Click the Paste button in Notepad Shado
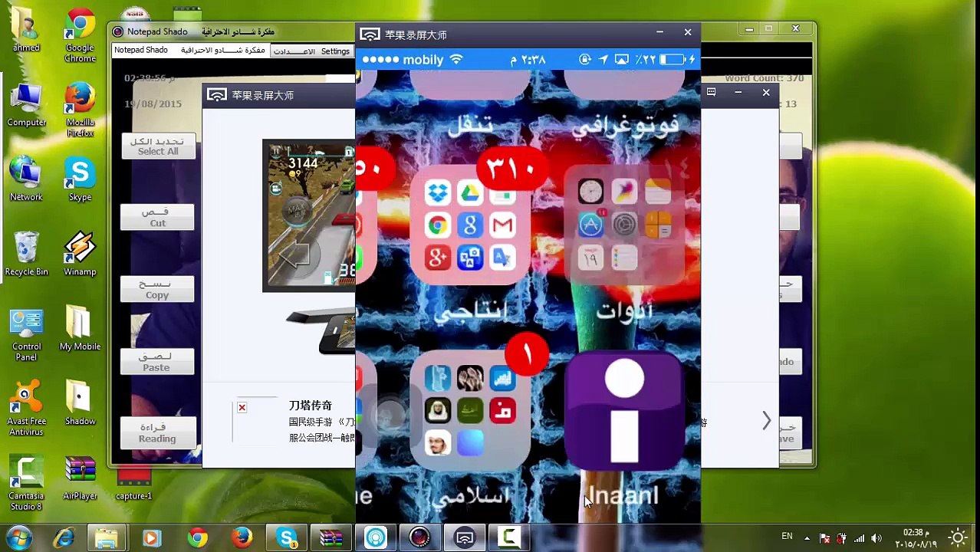The height and width of the screenshot is (552, 980). point(156,362)
